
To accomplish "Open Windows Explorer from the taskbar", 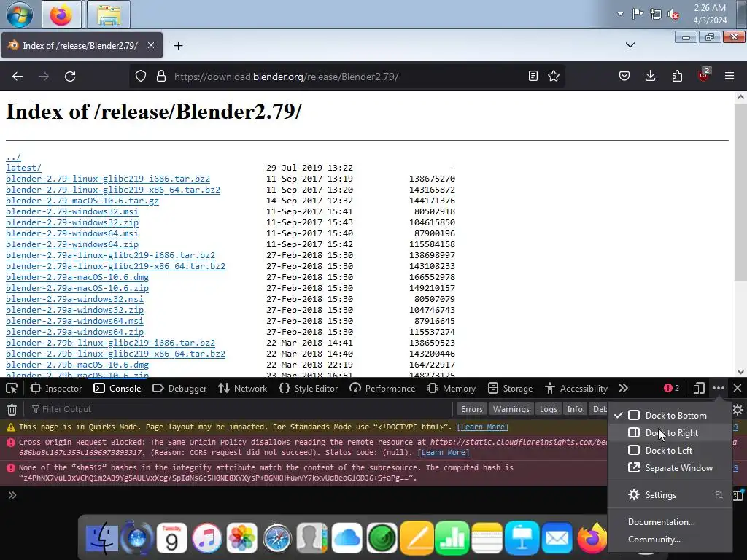I will (109, 15).
